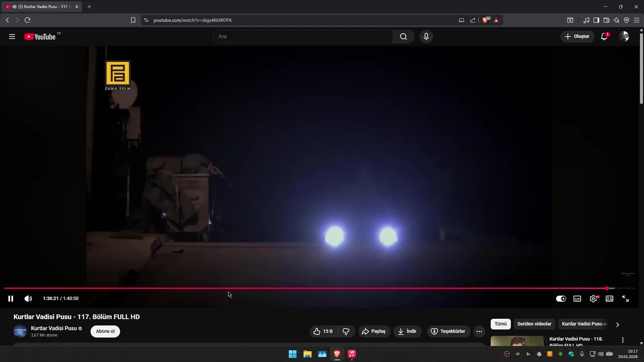The width and height of the screenshot is (644, 362).
Task: Open the Music app taskbar icon
Action: point(352,354)
